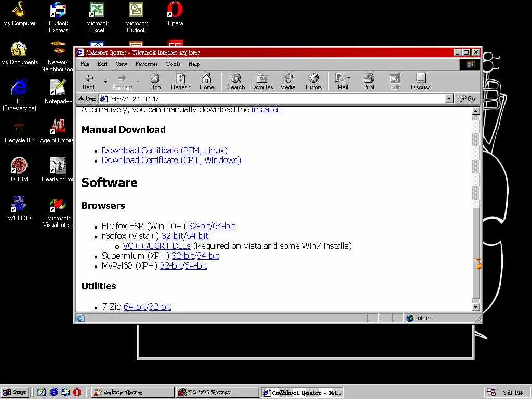Select the Opera desktop shortcut
This screenshot has width=532, height=399.
click(x=176, y=14)
